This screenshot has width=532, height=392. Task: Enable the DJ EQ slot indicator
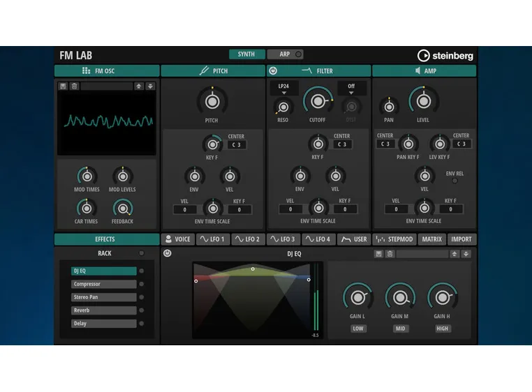(x=142, y=271)
